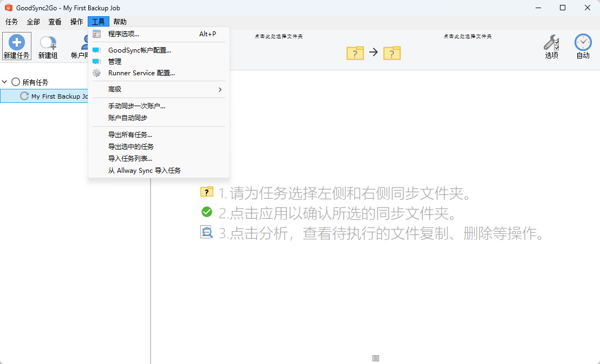The width and height of the screenshot is (600, 364).
Task: Close the open 工具 menu tab
Action: (99, 22)
